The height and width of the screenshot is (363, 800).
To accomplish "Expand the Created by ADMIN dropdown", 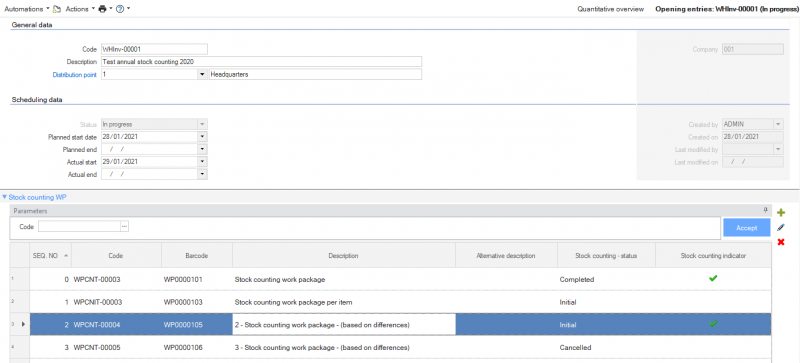I will point(778,124).
